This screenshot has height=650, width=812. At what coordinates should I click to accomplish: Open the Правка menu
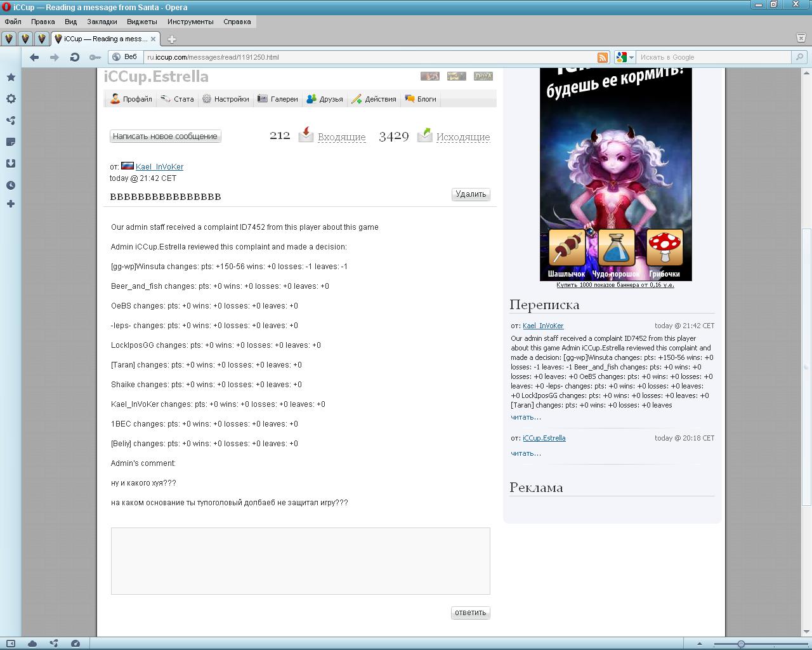(43, 22)
